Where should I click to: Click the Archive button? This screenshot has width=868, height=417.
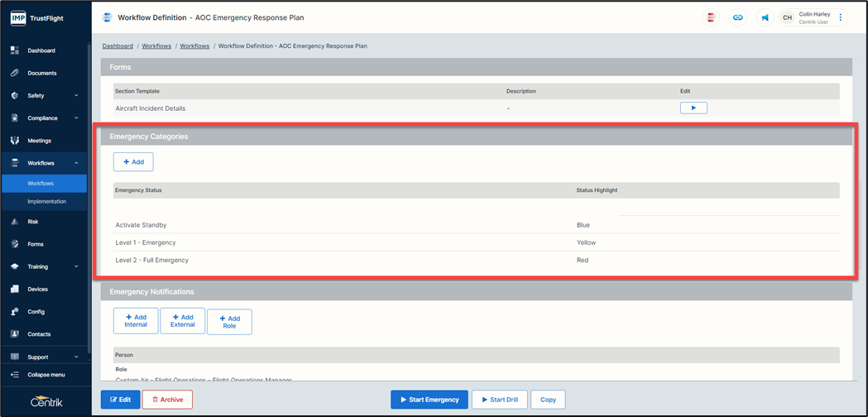click(167, 400)
